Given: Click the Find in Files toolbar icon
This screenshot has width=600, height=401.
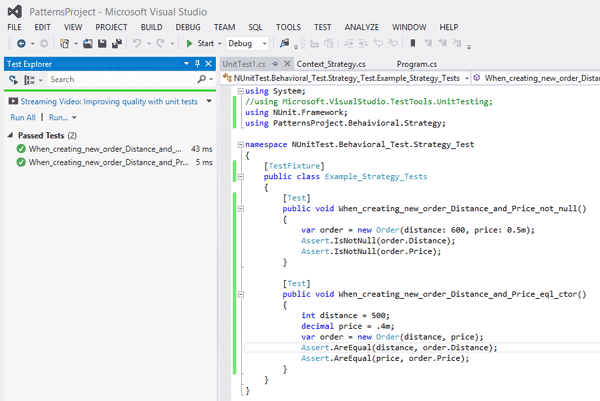Looking at the screenshot, I should click(284, 43).
